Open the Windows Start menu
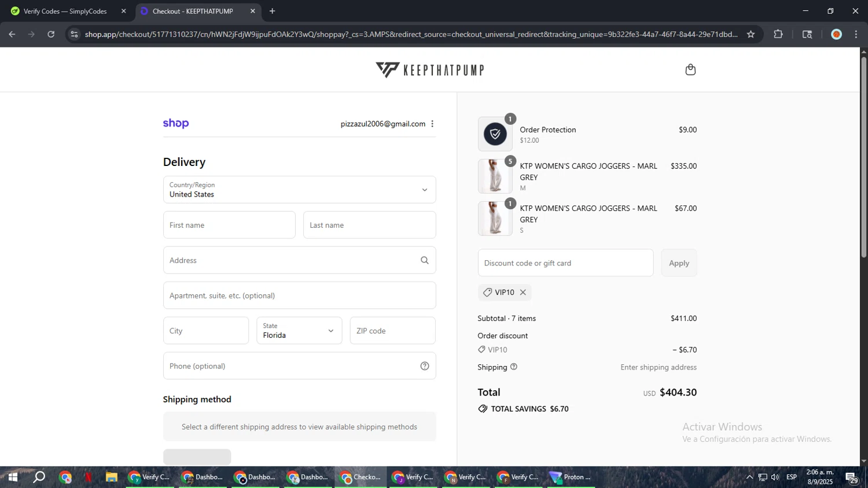 tap(13, 477)
